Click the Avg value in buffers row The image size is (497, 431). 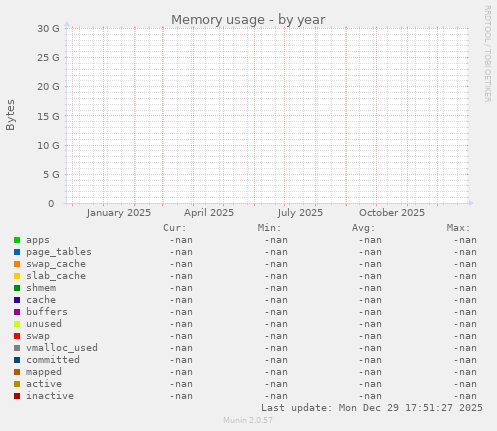(370, 312)
